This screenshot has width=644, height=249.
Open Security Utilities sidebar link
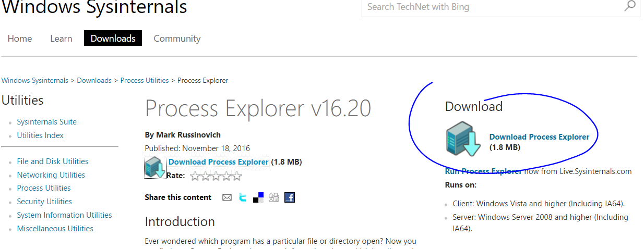[44, 202]
